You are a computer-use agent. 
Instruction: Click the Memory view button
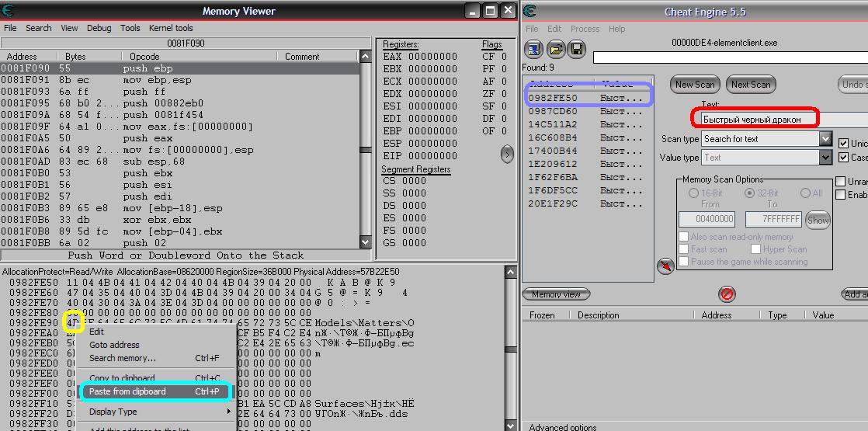click(556, 294)
